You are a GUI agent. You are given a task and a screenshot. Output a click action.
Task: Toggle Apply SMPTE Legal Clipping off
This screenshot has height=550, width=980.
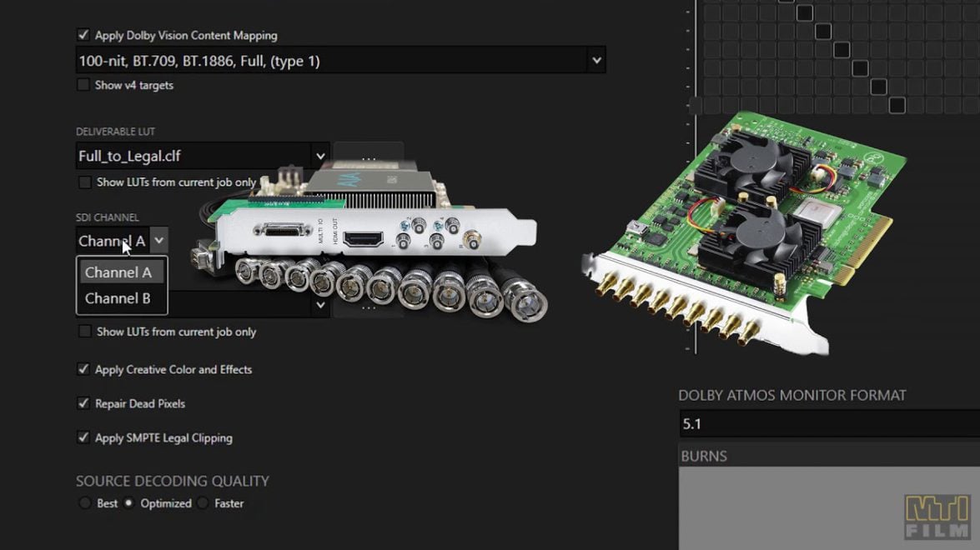[x=83, y=437]
